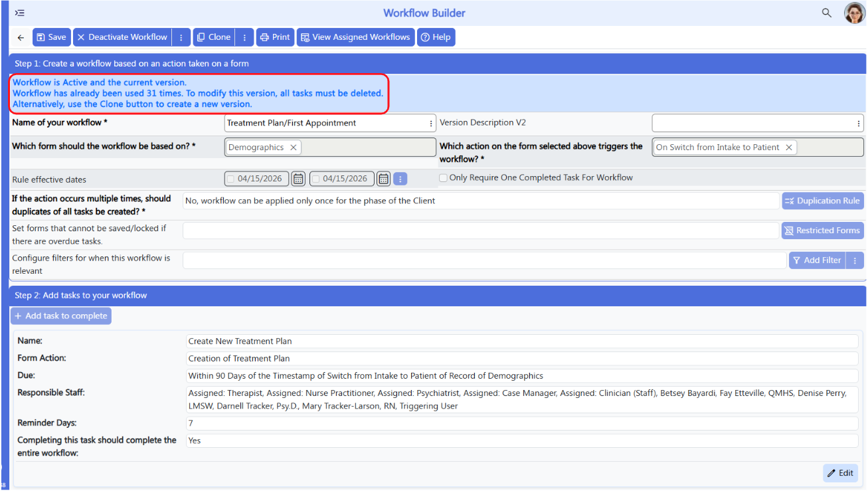
Task: Open Restricted Forms button
Action: click(823, 231)
